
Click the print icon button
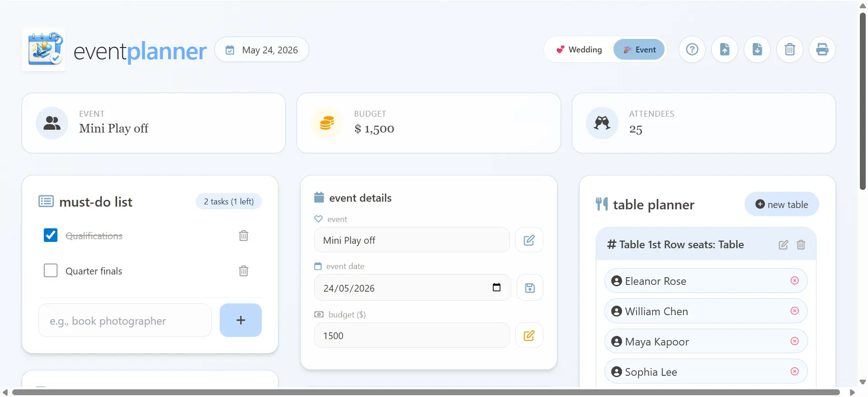pos(822,49)
